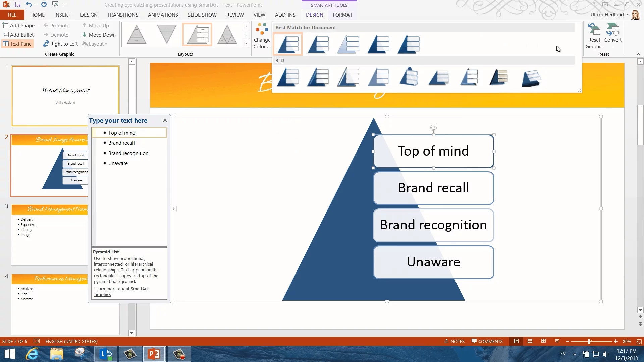Switch to SmartArt Format tab

(342, 15)
